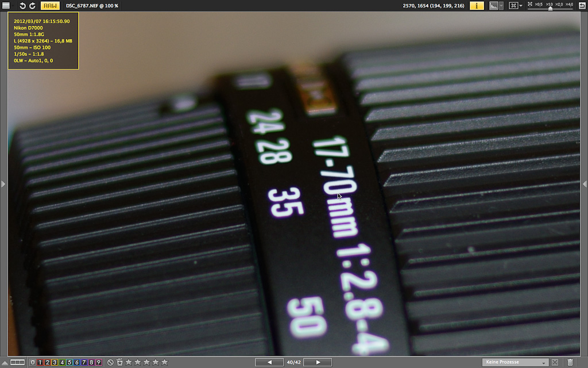Show the histogram
Viewport: 588px width, 368px height.
[x=494, y=6]
